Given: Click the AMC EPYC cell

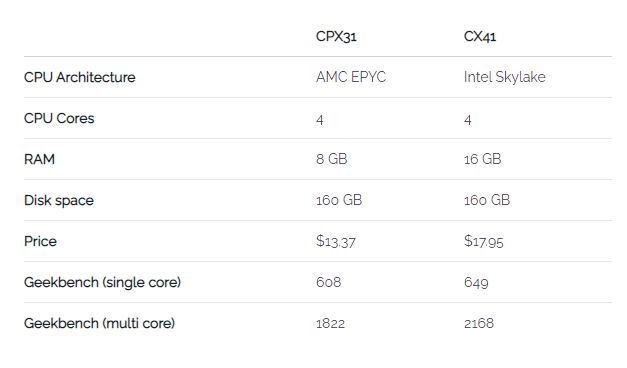Looking at the screenshot, I should (x=351, y=77).
